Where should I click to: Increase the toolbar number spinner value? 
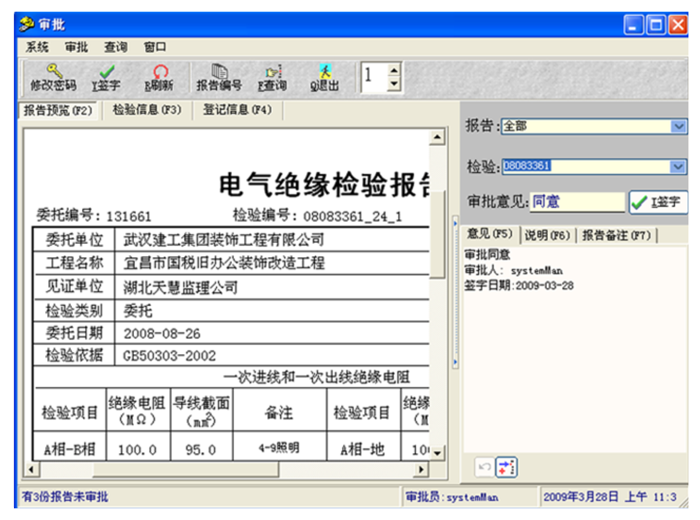[x=393, y=69]
